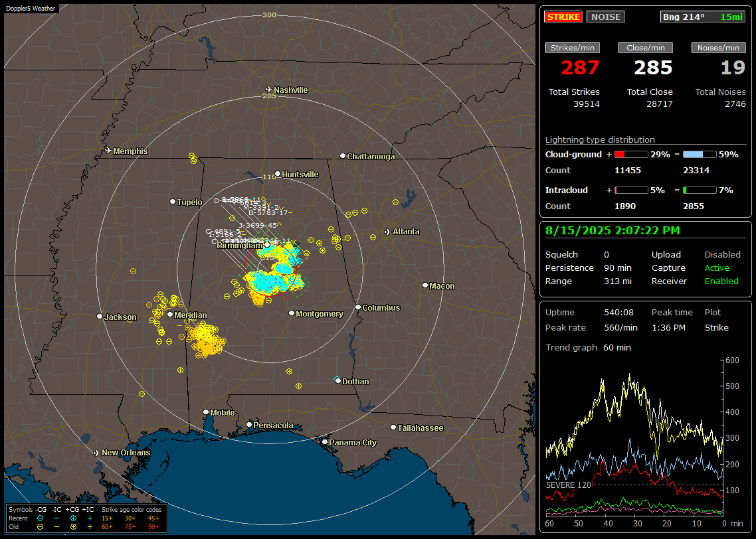Click the Tallahassee city marker dot
The width and height of the screenshot is (756, 539).
tap(393, 427)
